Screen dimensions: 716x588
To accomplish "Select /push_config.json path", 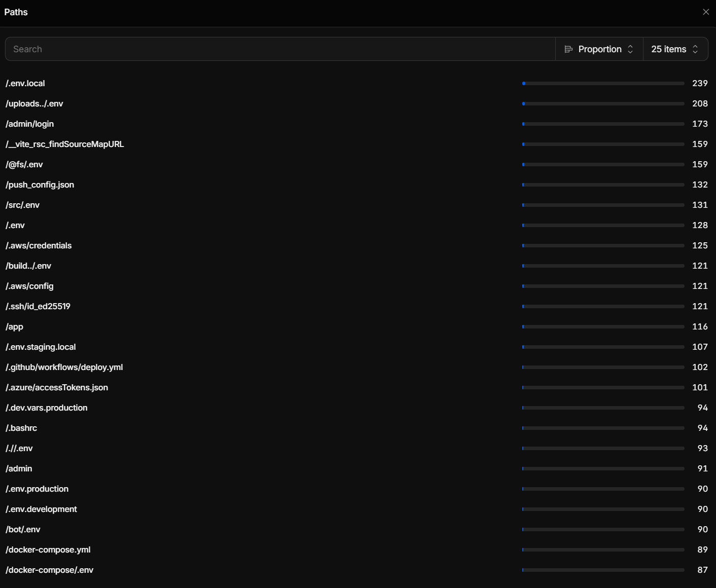I will [40, 185].
